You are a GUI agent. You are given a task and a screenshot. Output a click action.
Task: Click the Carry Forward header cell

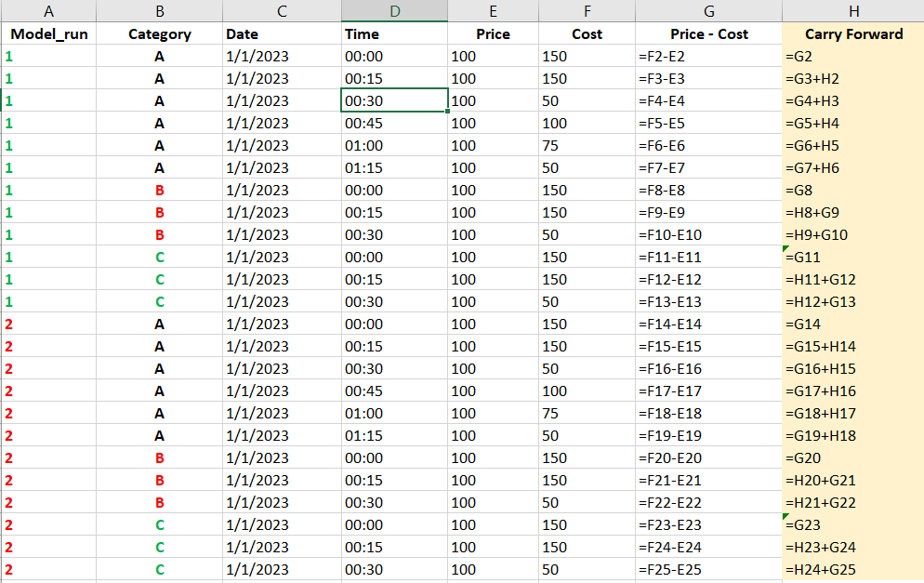click(853, 34)
